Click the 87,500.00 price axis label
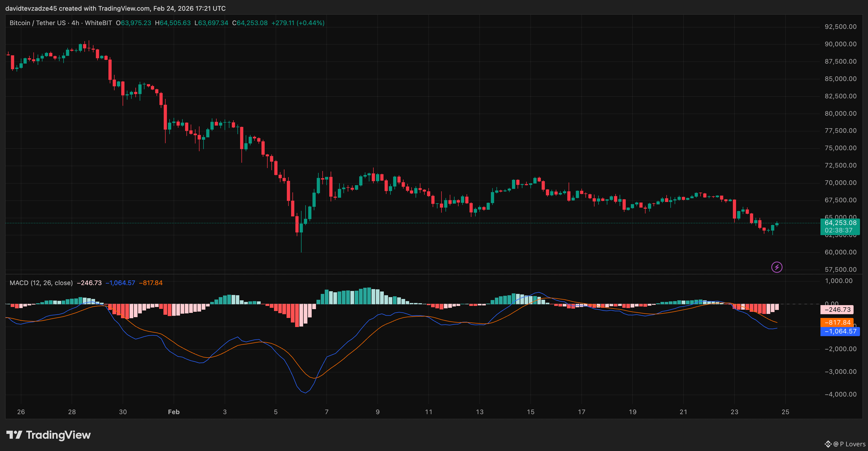This screenshot has width=868, height=451. (840, 61)
